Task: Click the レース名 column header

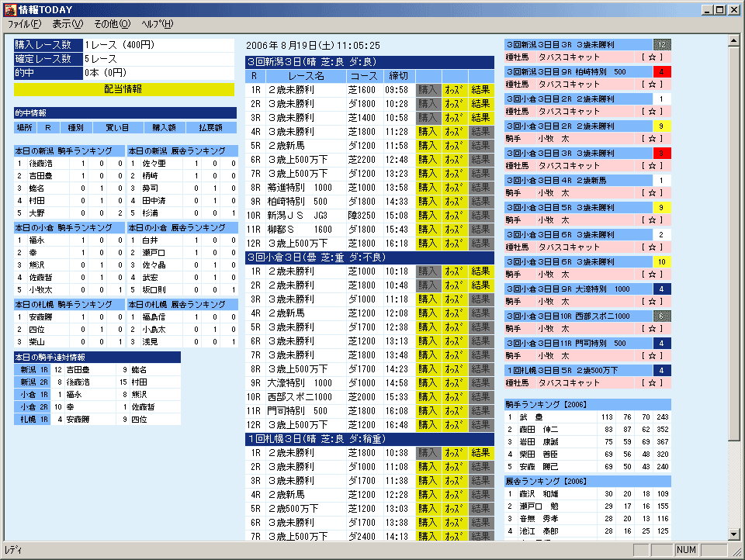Action: (x=306, y=76)
